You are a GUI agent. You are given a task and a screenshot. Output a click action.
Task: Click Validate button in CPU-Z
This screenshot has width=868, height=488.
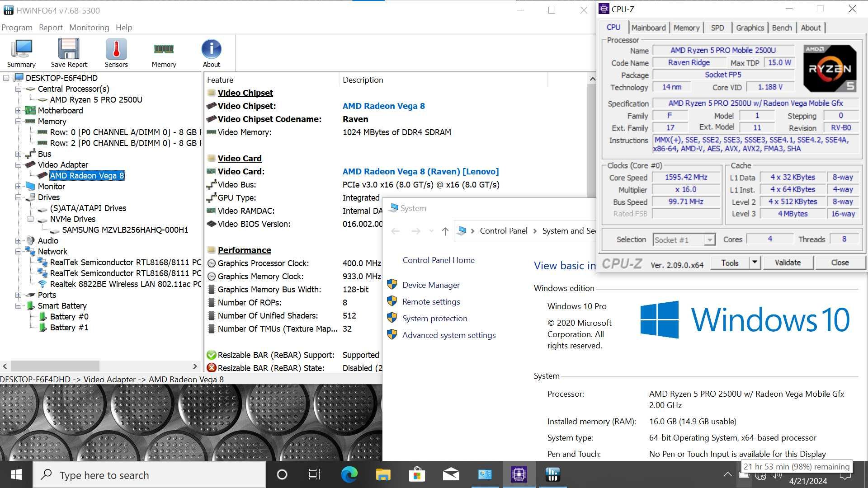(788, 263)
